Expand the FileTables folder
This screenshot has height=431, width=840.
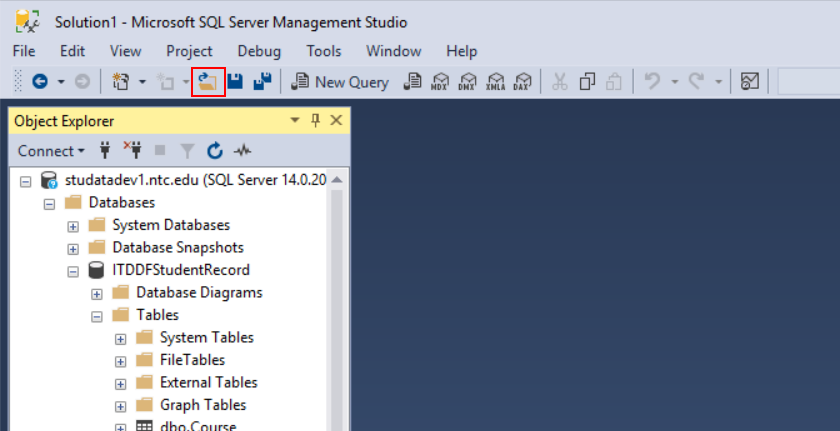point(121,361)
